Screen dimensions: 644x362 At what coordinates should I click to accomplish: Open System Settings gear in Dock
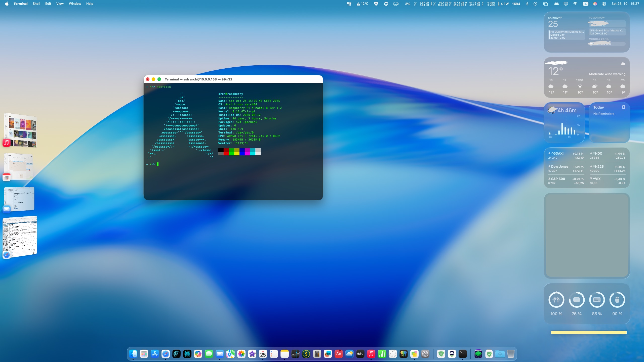coord(425,354)
